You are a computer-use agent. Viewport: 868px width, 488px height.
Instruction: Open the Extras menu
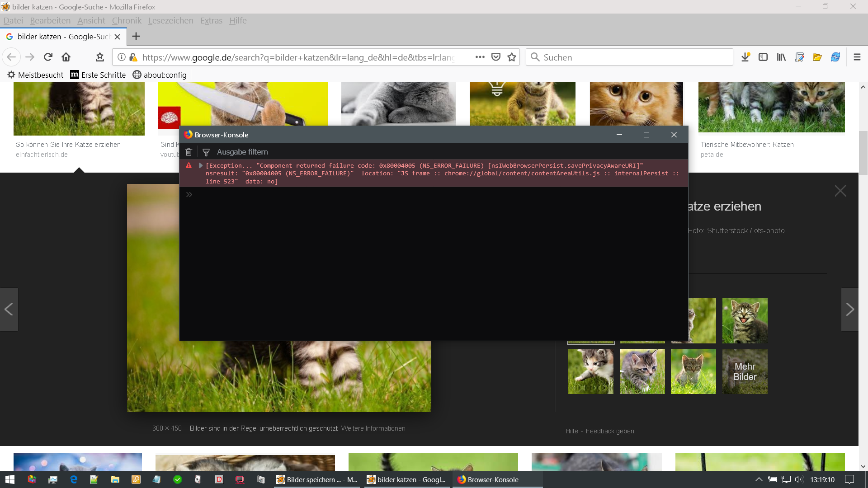pos(211,21)
